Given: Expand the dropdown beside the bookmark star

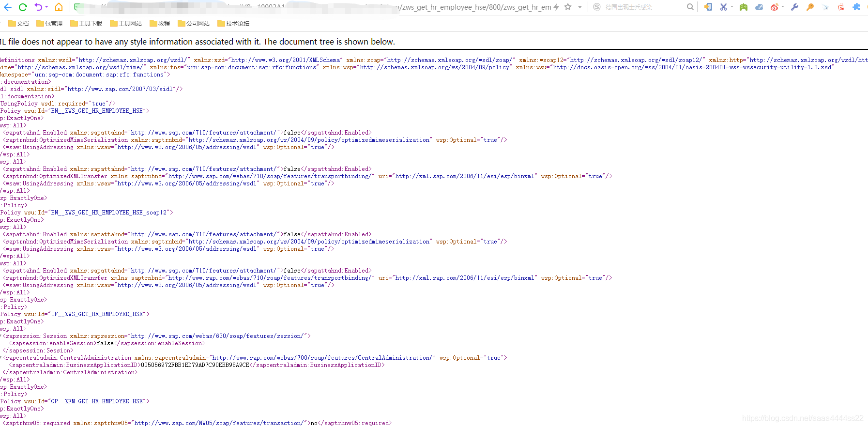Looking at the screenshot, I should (580, 7).
